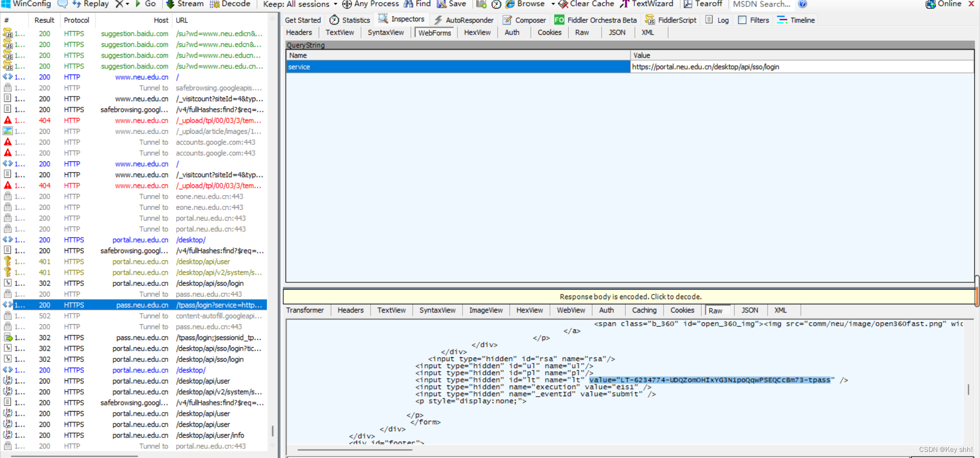This screenshot has width=980, height=458.
Task: Select the Tunnel to content-autofill.googleapi 502 session
Action: (134, 316)
